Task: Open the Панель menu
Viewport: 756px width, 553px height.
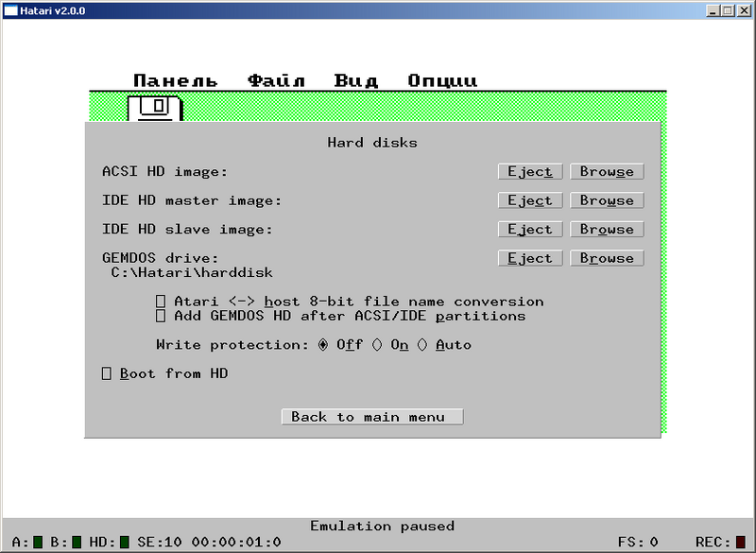Action: coord(176,80)
